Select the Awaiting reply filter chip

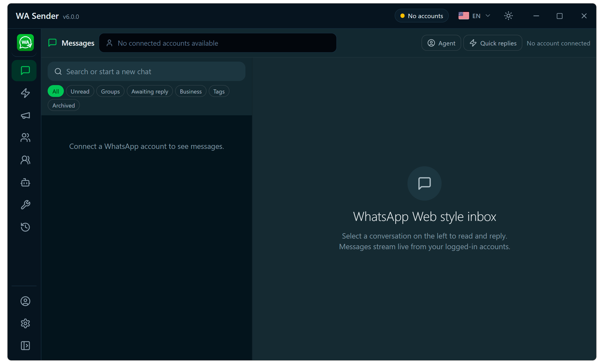150,91
